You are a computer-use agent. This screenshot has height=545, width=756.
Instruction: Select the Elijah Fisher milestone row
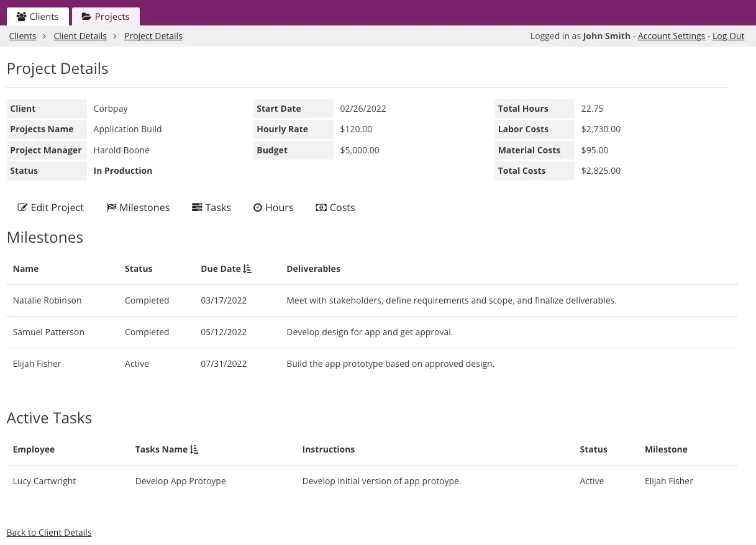(37, 363)
